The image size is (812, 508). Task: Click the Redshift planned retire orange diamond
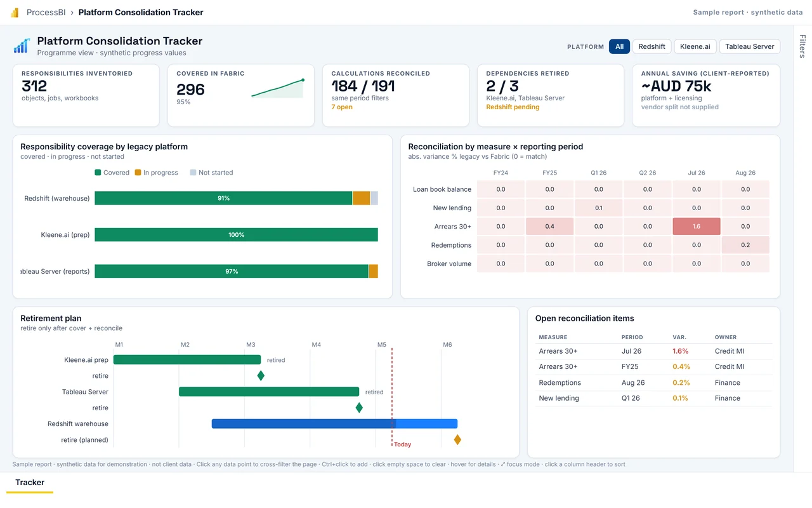click(457, 439)
